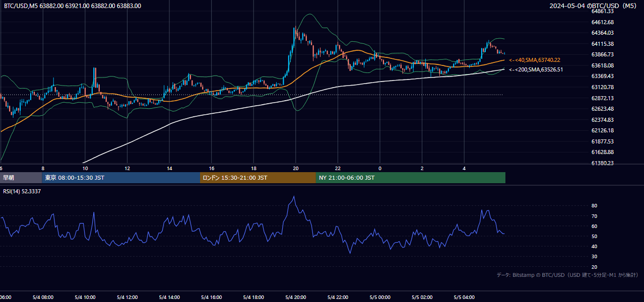Click RSI scale value 30
Viewport: 644px width, 302px height.
pos(594,256)
